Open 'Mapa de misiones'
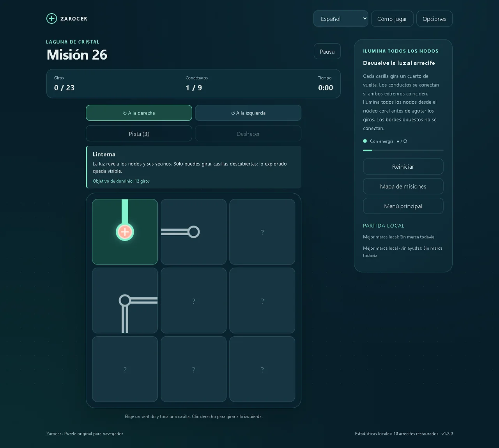Screen dimensions: 499x448 click(x=403, y=186)
